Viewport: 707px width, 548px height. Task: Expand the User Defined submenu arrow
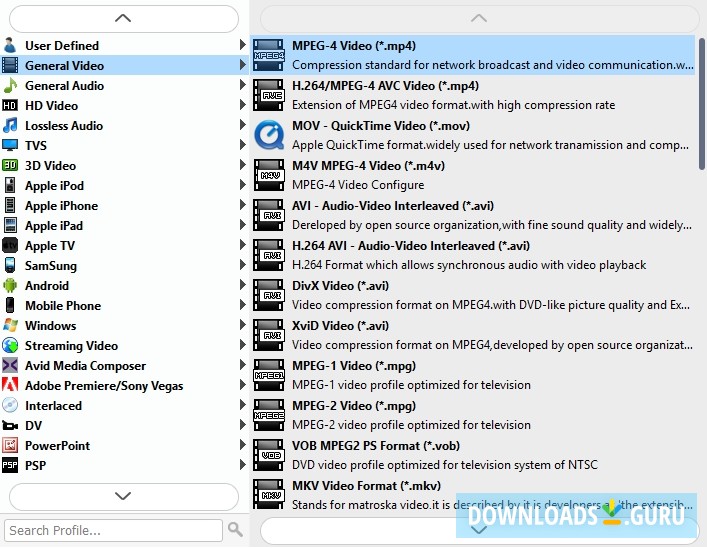click(x=242, y=45)
